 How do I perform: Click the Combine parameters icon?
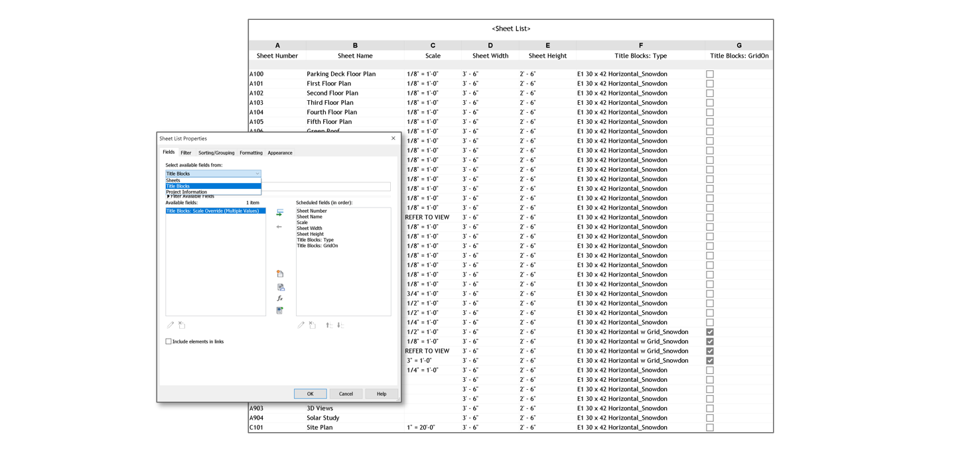[280, 310]
